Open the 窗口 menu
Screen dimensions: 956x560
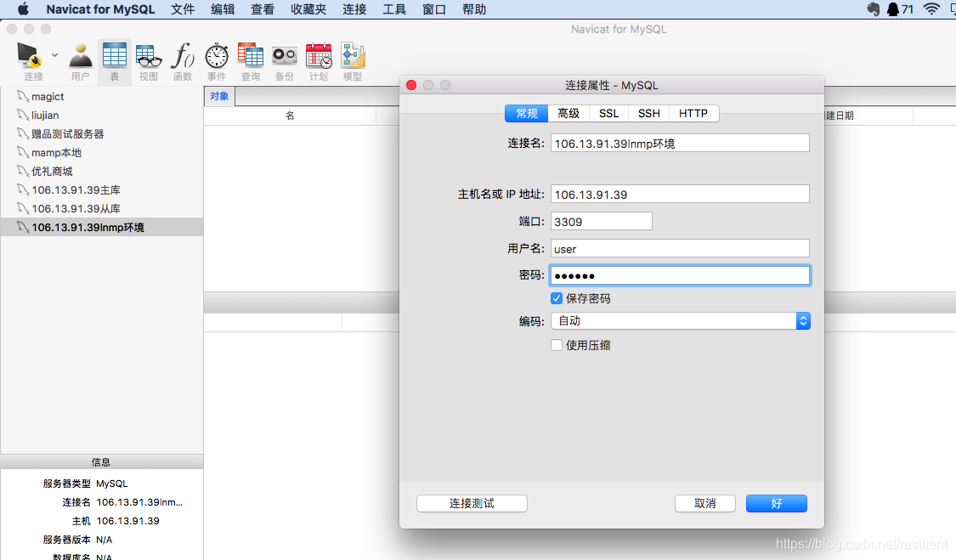click(x=434, y=9)
